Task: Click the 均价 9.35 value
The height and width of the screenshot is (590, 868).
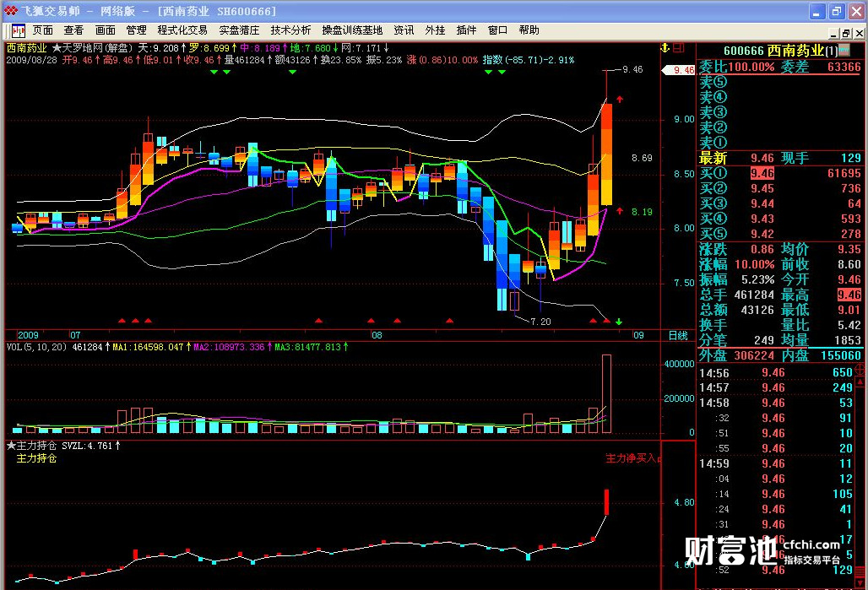Action: click(x=849, y=249)
